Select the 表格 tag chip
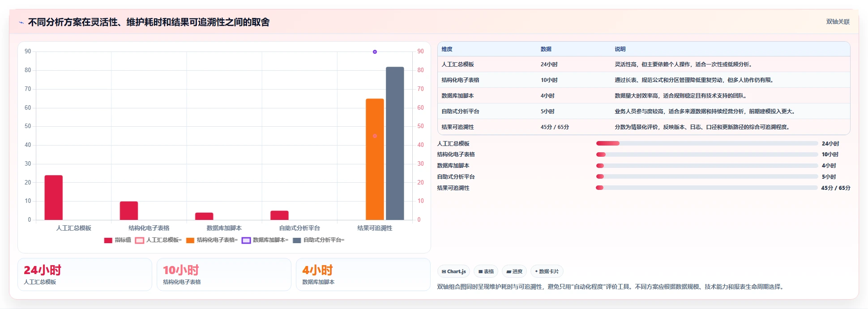Viewport: 868px width, 309px height. click(x=486, y=271)
